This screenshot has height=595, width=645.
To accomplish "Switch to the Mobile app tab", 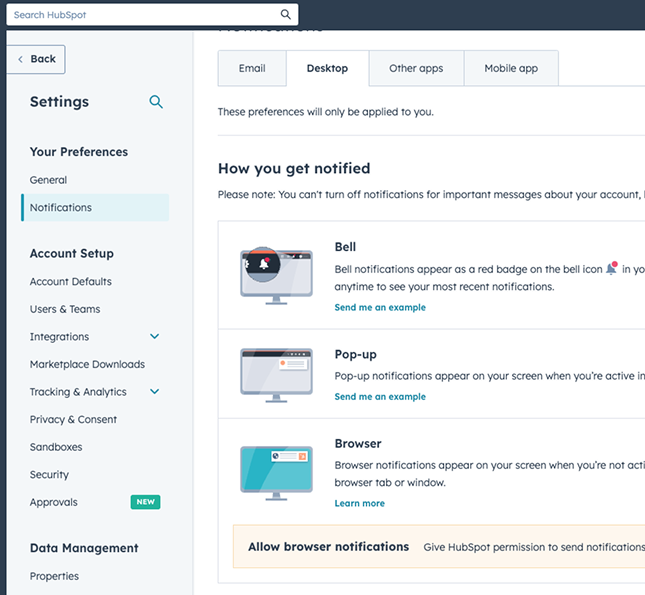I will [x=511, y=68].
